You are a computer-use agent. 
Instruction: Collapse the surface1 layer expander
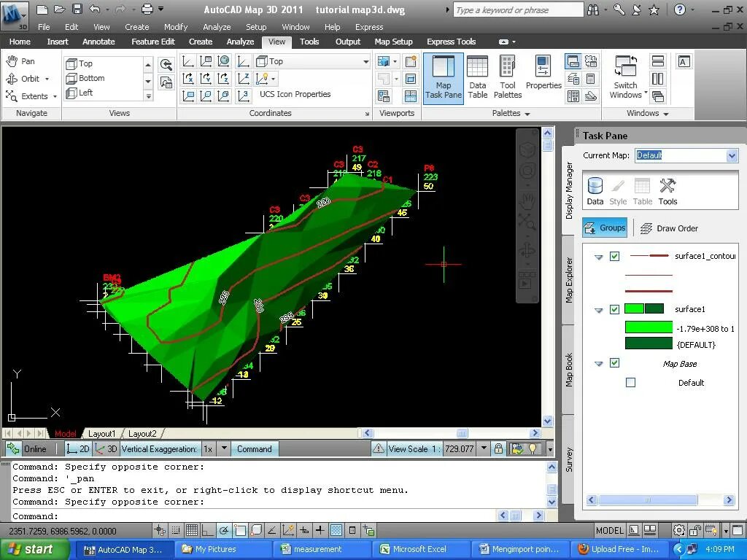point(599,310)
